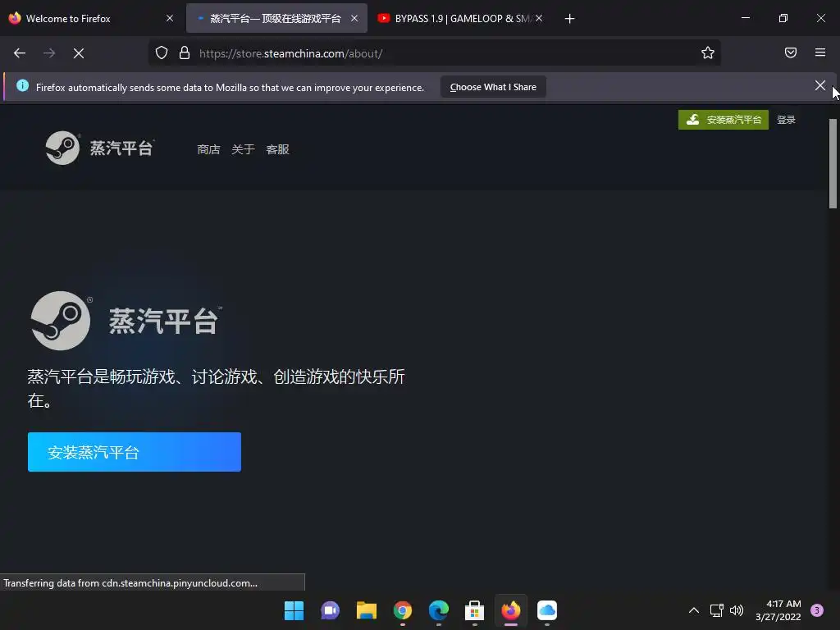This screenshot has width=840, height=630.
Task: Click the 蒸汽平台是畅玩游戏 tagline text
Action: coord(216,388)
